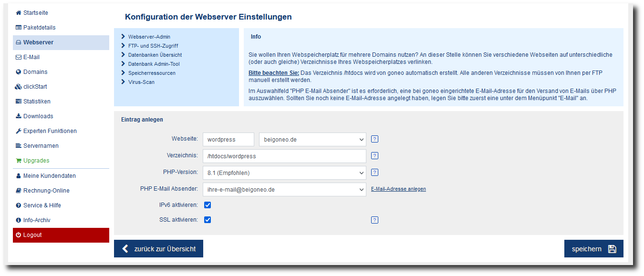Viewport: 644px width, 276px height.
Task: Open Paketdetails in the sidebar
Action: (39, 28)
